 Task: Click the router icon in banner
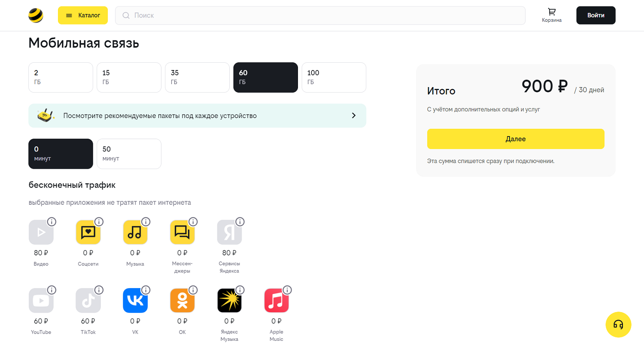point(46,115)
